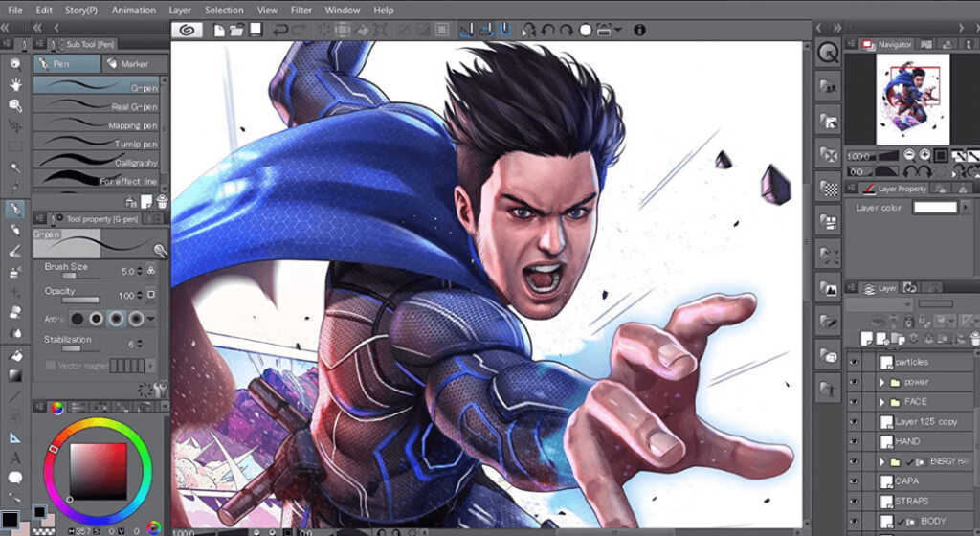Select the Fill bucket tool
Screen dimensions: 980x536
pyautogui.click(x=15, y=355)
